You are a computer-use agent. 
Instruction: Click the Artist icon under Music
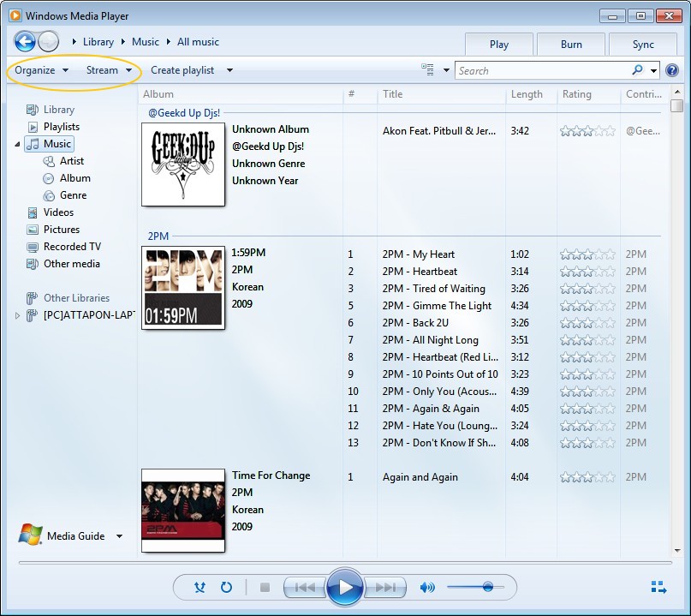(49, 161)
